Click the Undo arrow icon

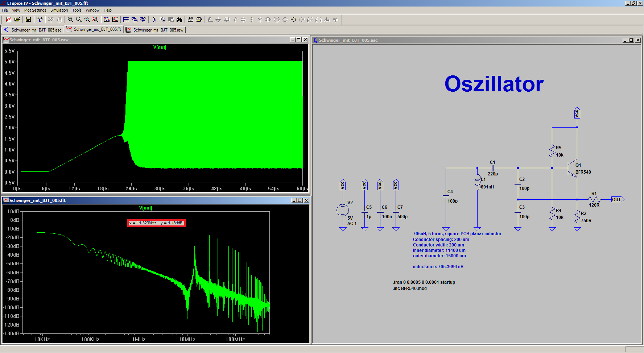[x=293, y=20]
